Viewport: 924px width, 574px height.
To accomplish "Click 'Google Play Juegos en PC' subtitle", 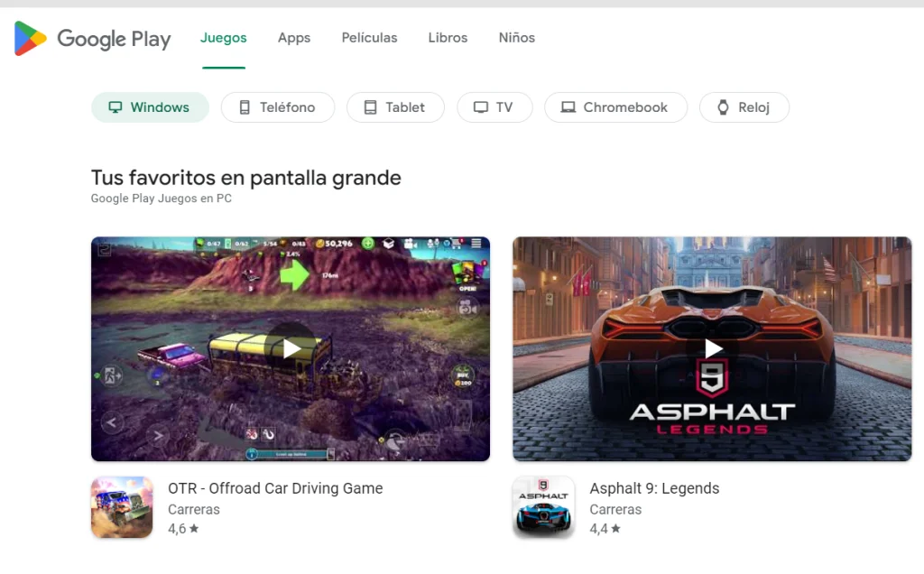I will click(x=161, y=199).
